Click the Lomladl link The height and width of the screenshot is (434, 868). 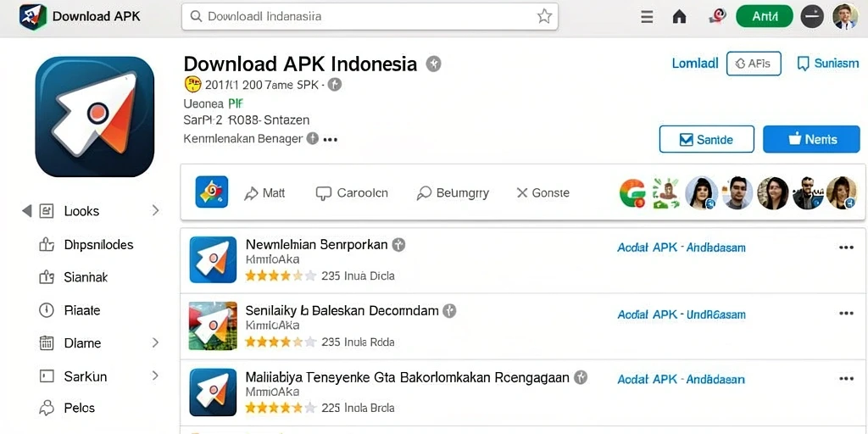point(695,64)
